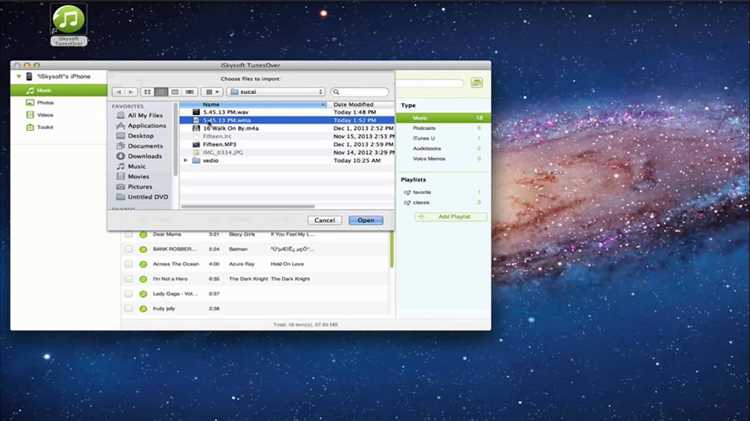Open the folder location popup menu
Viewport: 750px width, 421px height.
tap(276, 92)
